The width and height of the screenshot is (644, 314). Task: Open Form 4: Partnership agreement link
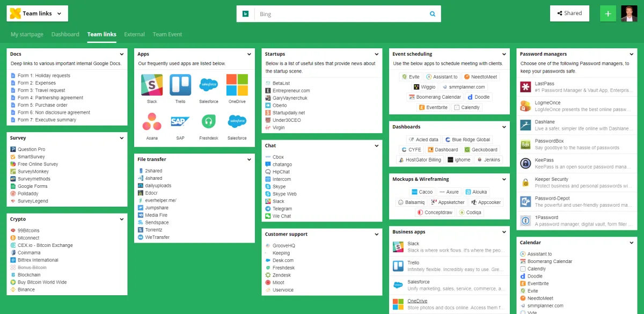coord(50,98)
